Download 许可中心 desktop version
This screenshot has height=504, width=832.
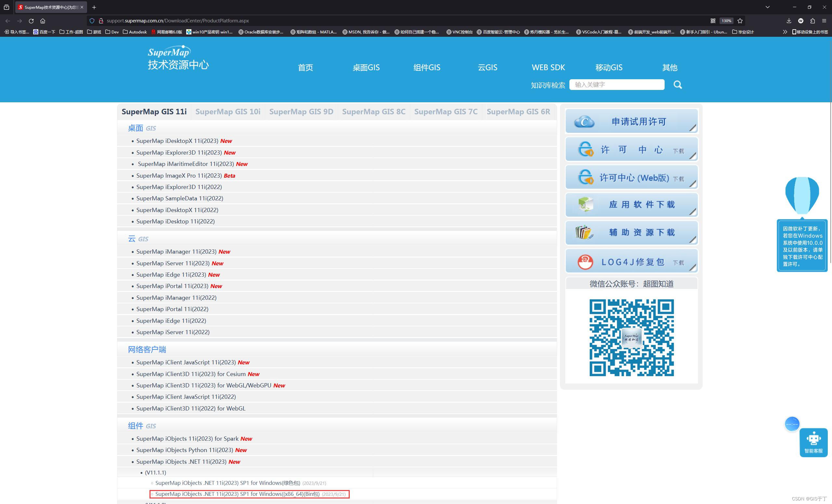click(631, 149)
